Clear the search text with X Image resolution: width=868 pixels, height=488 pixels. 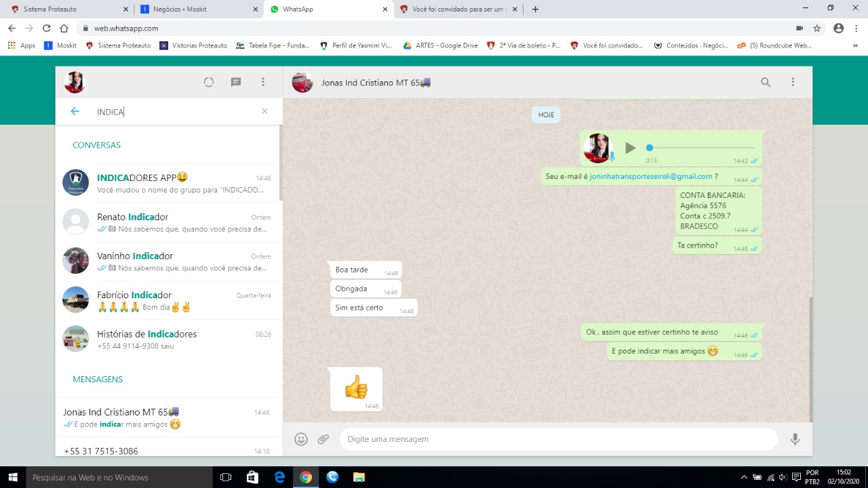tap(264, 111)
